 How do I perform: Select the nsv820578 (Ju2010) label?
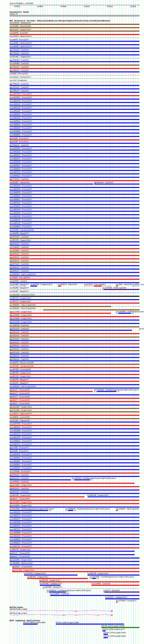coord(18,281)
